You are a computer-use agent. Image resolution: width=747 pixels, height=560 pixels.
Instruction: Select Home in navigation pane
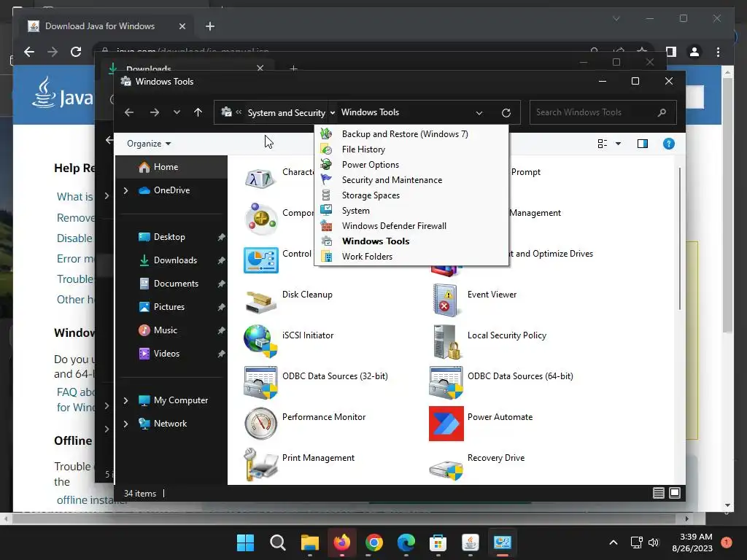coord(171,167)
